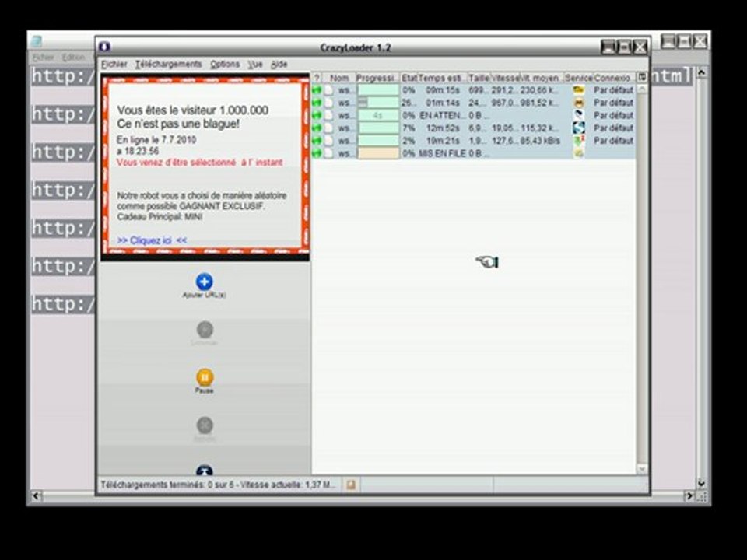747x560 pixels.
Task: Click the service icon of the MIS EN FILE download
Action: pyautogui.click(x=578, y=153)
